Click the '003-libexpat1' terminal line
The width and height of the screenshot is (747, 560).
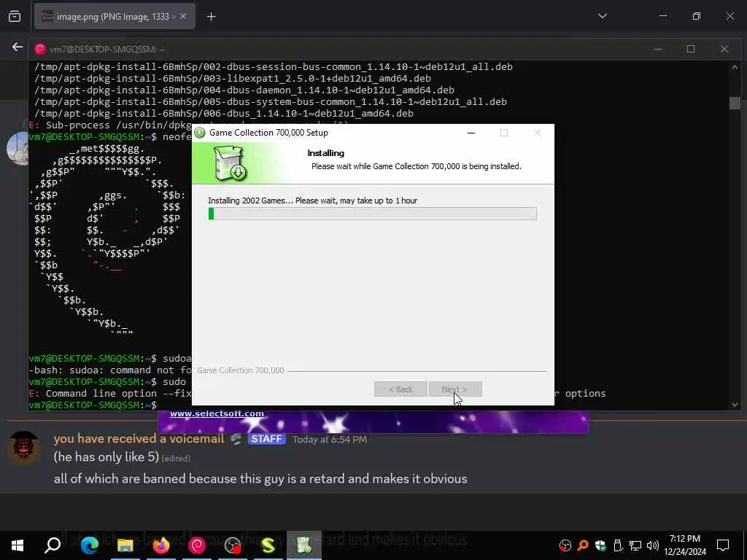(233, 78)
